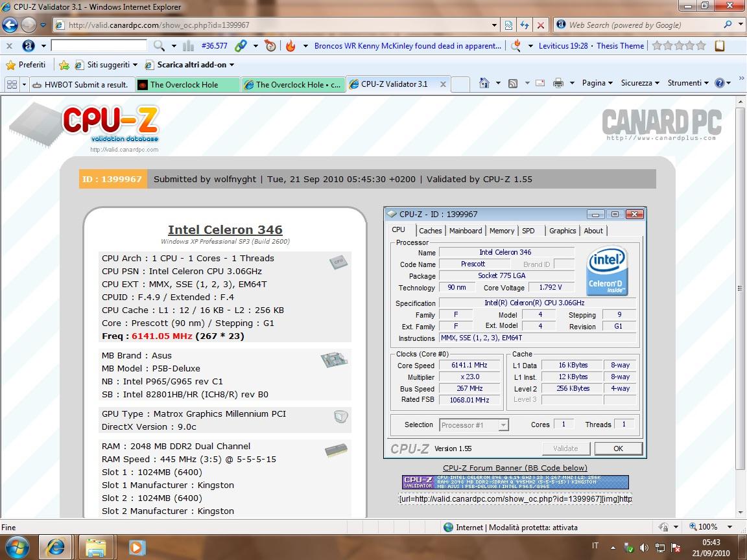Click the Home page icon
The width and height of the screenshot is (747, 560).
(484, 83)
